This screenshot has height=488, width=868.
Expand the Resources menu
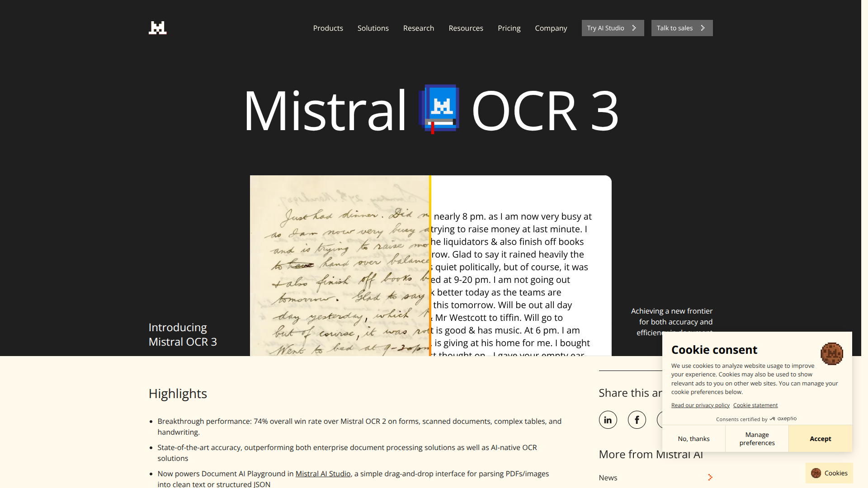(466, 28)
